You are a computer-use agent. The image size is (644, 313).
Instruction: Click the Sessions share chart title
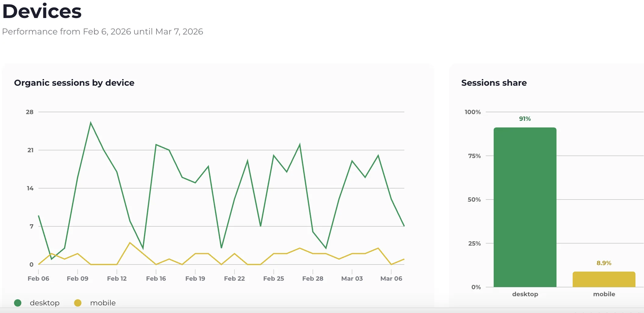[494, 83]
